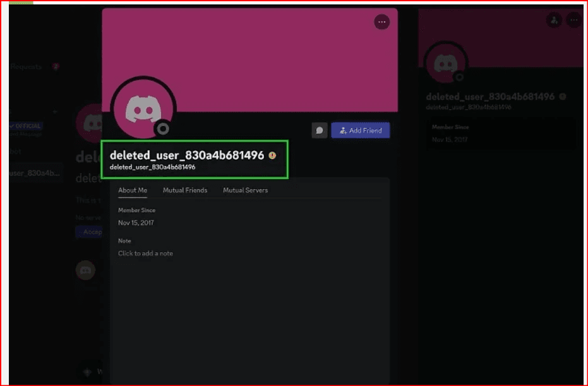Image resolution: width=588 pixels, height=386 pixels.
Task: Click the badge beside the right panel username
Action: tap(563, 97)
